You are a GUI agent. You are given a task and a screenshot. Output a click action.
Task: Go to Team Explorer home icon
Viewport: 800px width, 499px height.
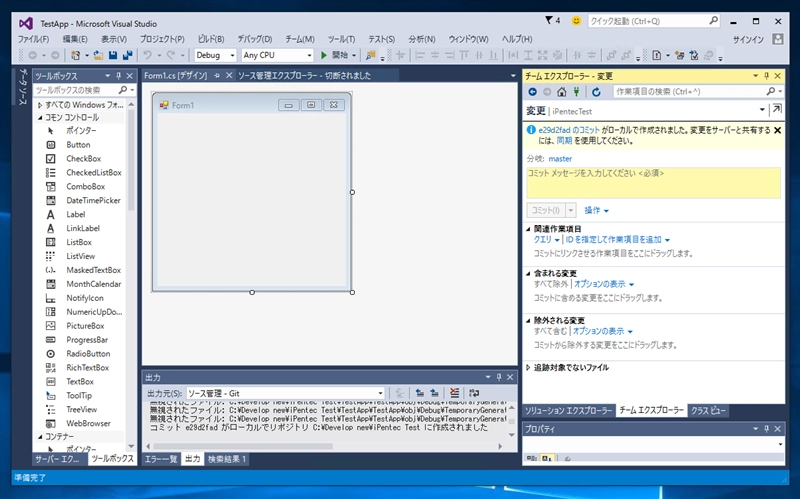pos(561,92)
